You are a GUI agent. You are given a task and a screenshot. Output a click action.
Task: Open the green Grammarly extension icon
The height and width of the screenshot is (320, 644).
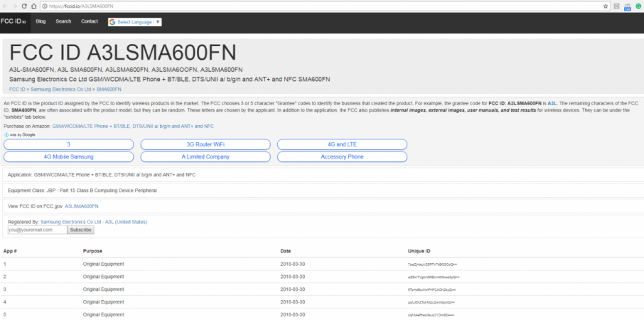[638, 6]
